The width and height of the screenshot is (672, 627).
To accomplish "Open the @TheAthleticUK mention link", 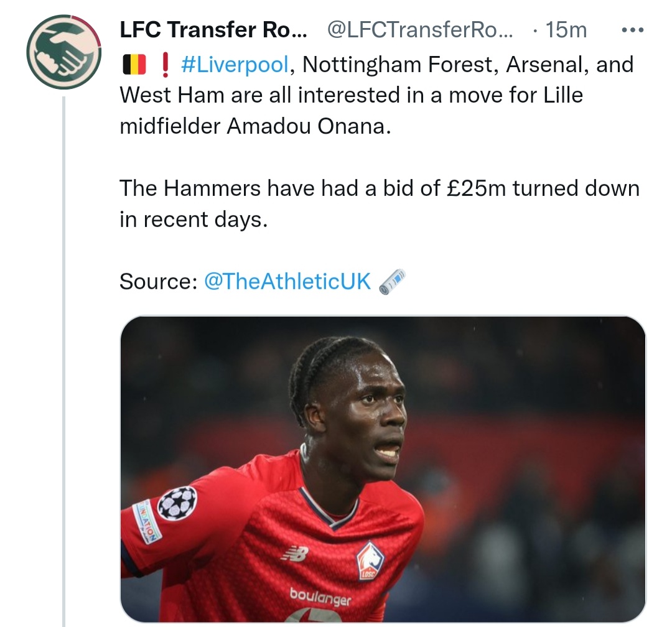I will pyautogui.click(x=287, y=281).
